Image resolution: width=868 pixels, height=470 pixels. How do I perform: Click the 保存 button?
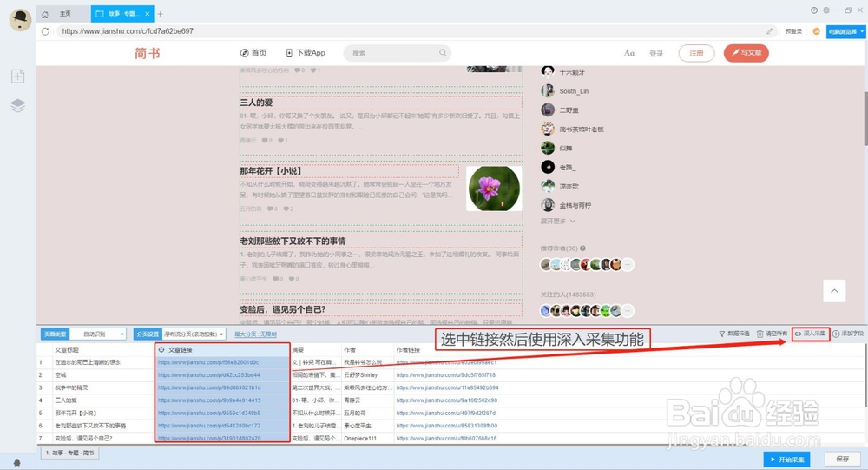tap(843, 459)
